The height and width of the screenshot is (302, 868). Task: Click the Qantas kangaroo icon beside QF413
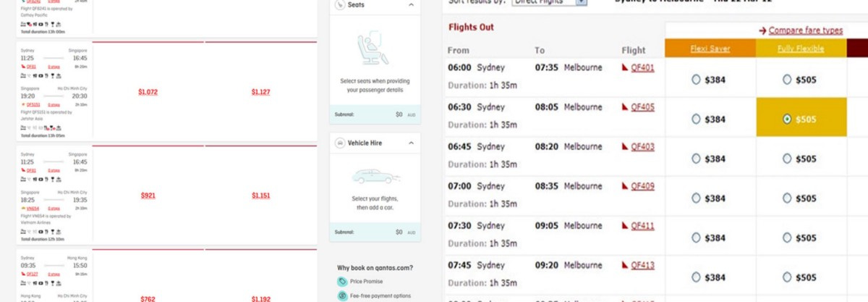pos(626,267)
